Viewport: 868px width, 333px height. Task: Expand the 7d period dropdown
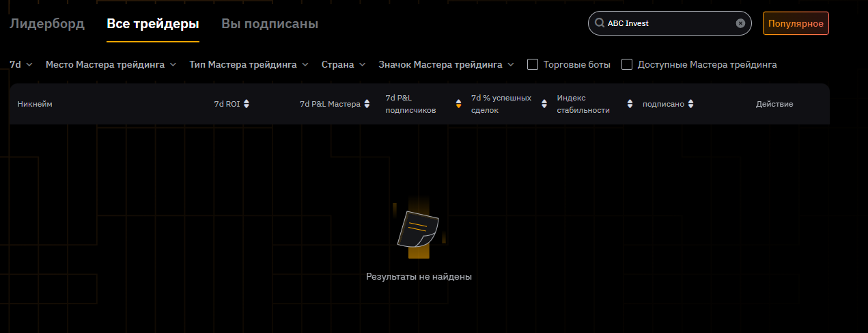(x=21, y=64)
